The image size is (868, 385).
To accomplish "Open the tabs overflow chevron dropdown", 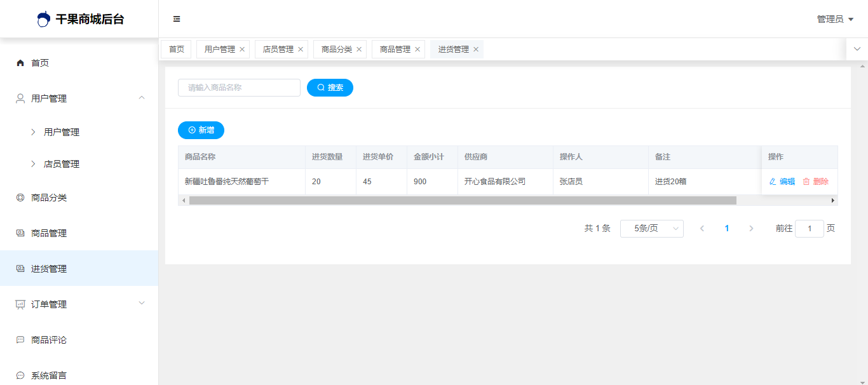I will [x=857, y=49].
